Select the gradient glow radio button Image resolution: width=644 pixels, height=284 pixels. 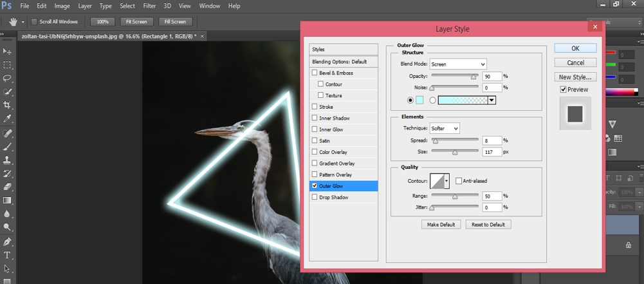(432, 100)
